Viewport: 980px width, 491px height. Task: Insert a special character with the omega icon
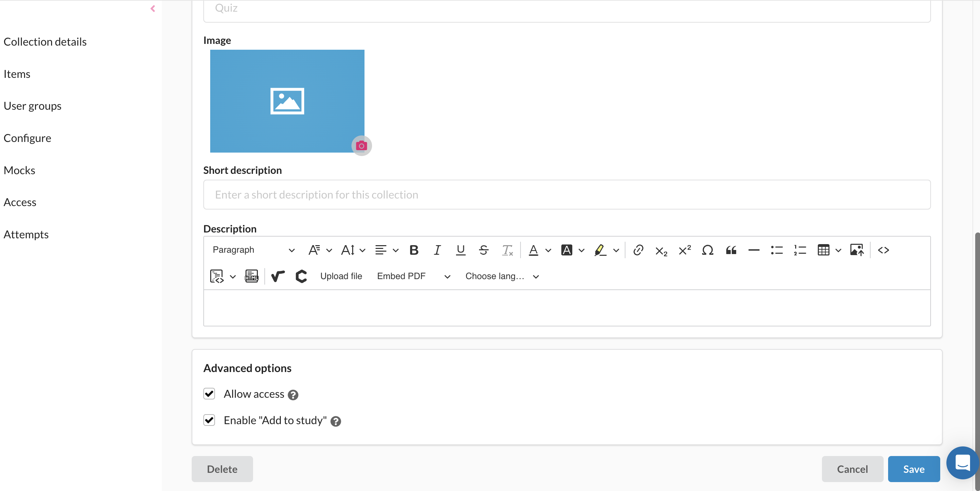[707, 250]
